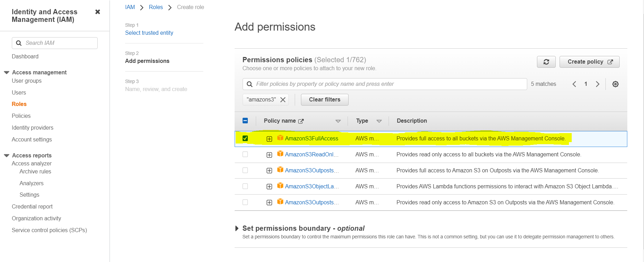
Task: Click the previous page arrow icon
Action: [574, 84]
